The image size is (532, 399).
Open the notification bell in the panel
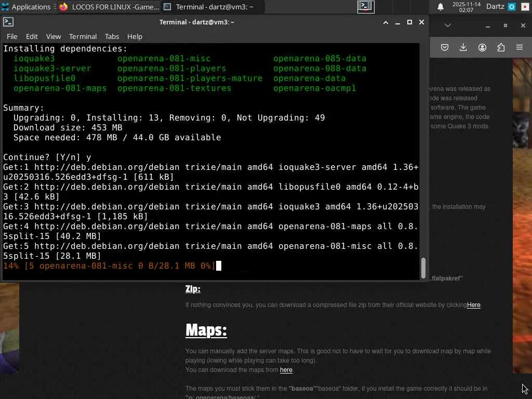pos(441,7)
